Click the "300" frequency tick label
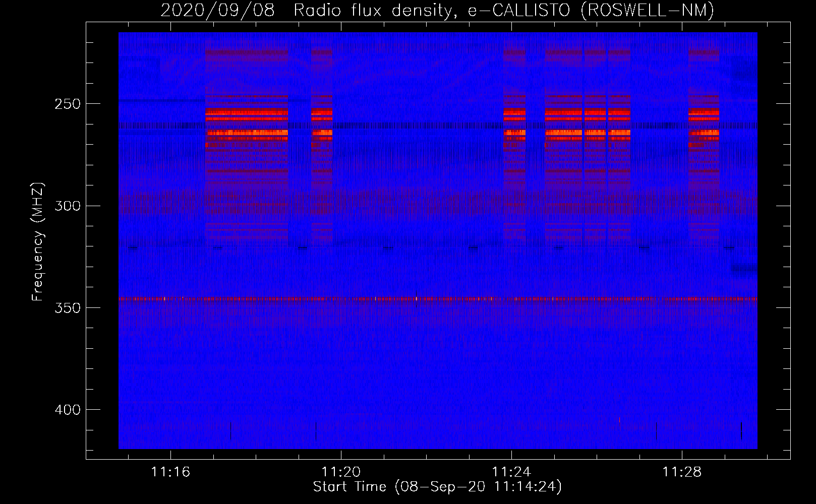 pyautogui.click(x=68, y=206)
